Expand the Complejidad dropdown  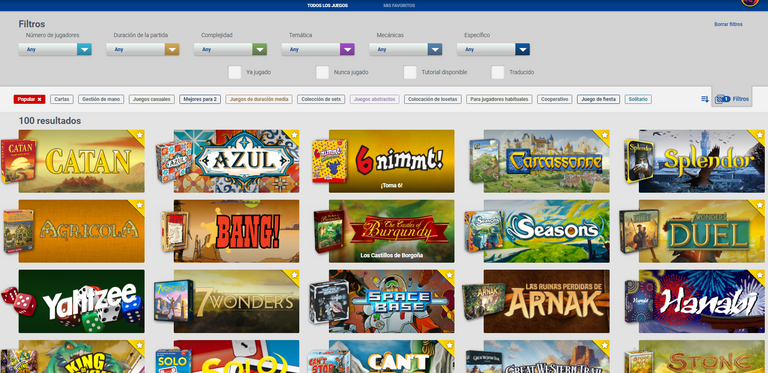230,49
